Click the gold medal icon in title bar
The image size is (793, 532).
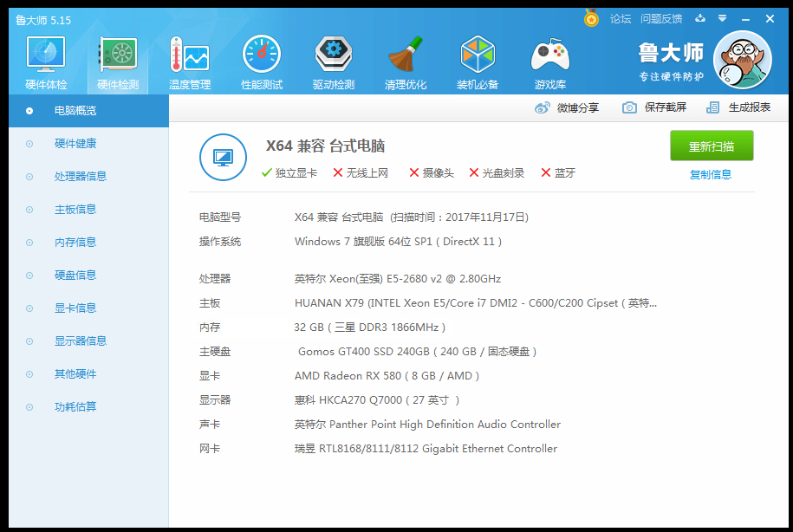591,18
